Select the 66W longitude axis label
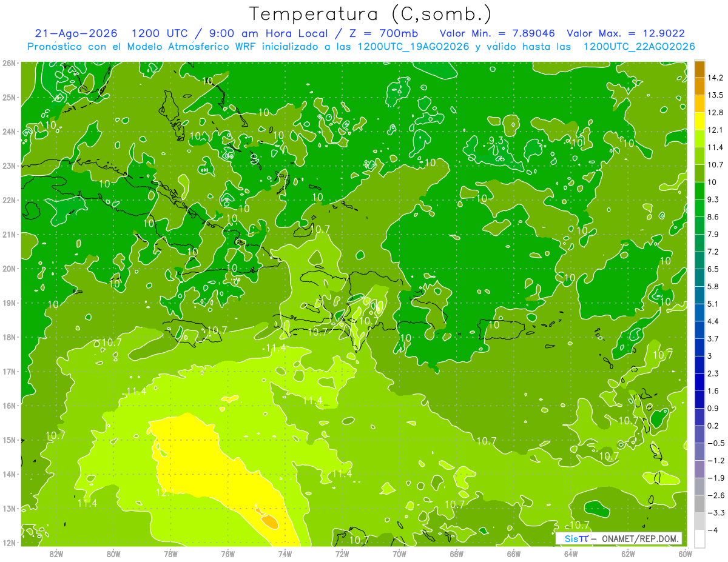This screenshot has width=728, height=562. point(513,554)
